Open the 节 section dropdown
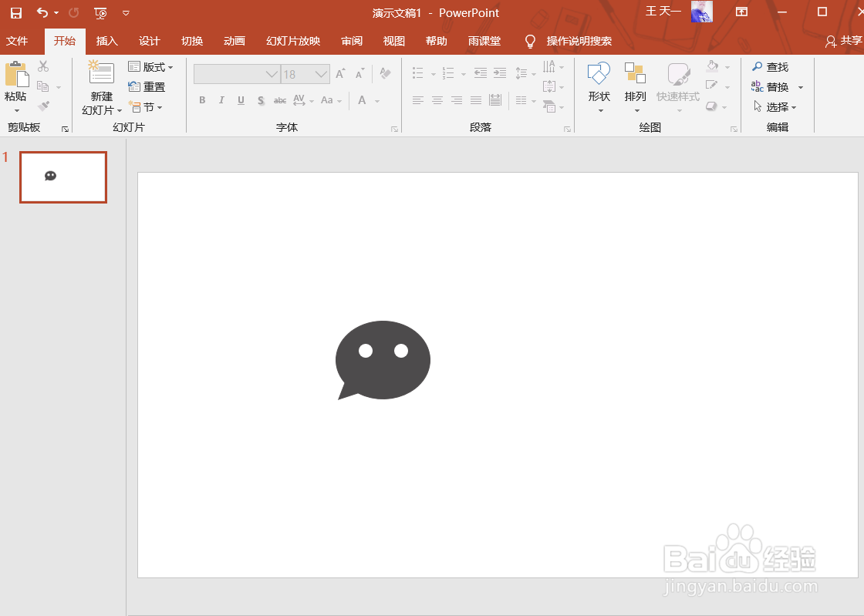This screenshot has width=864, height=616. [146, 107]
